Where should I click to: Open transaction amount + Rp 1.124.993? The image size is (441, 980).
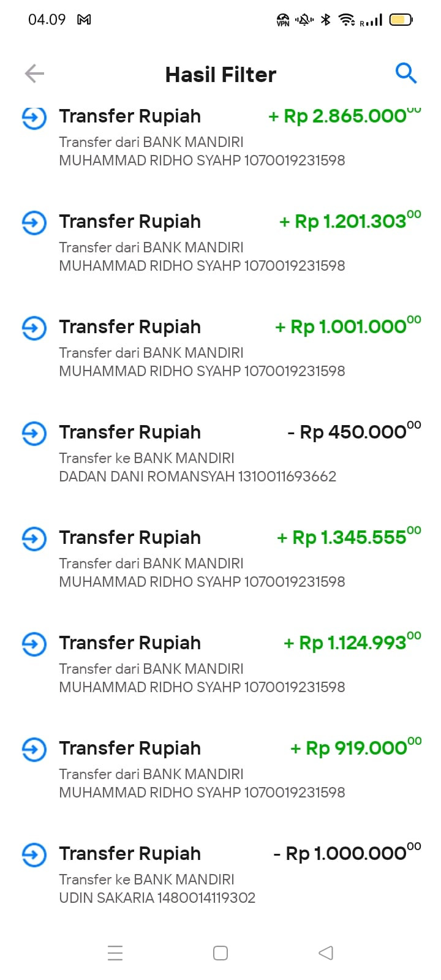tap(352, 643)
